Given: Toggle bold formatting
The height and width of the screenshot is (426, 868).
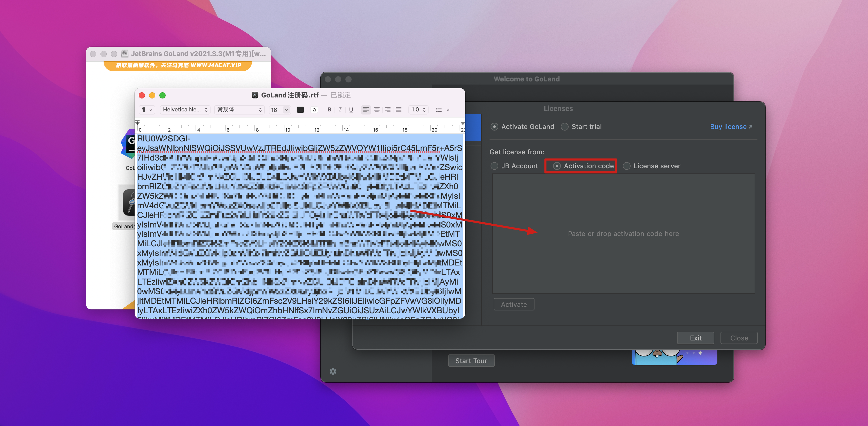Looking at the screenshot, I should click(x=329, y=110).
